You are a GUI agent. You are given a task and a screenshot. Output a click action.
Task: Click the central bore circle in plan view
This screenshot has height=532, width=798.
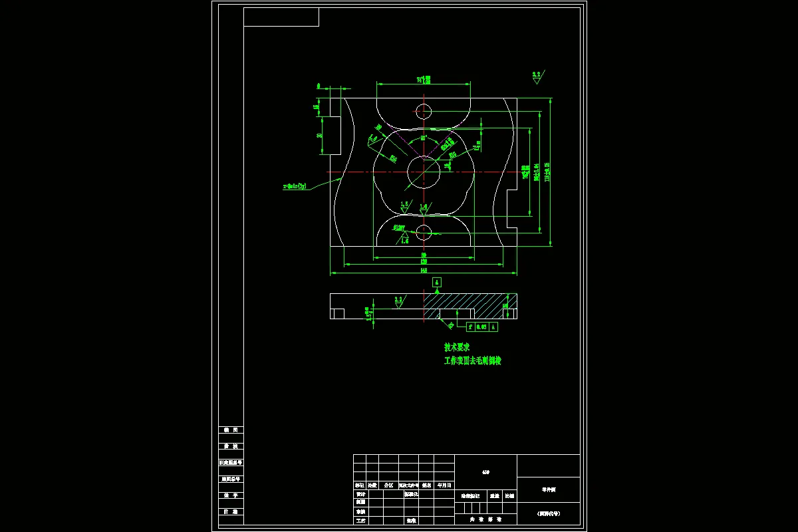(424, 172)
